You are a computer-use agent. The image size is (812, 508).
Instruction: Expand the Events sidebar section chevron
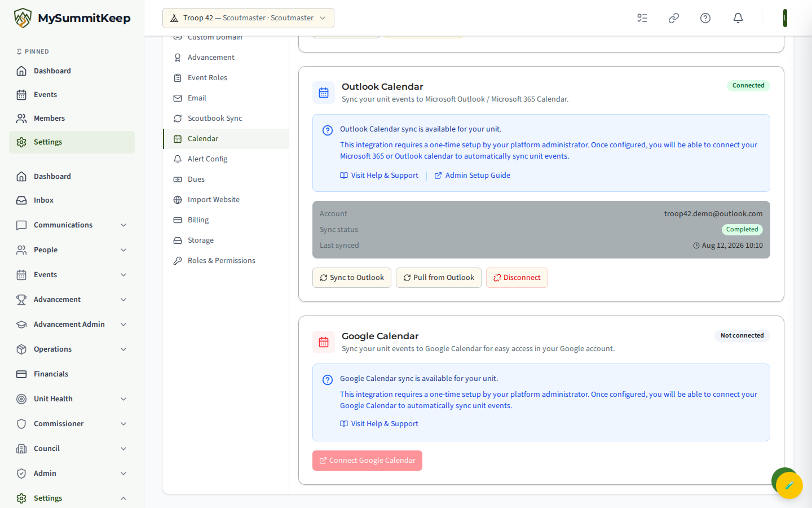coord(123,275)
